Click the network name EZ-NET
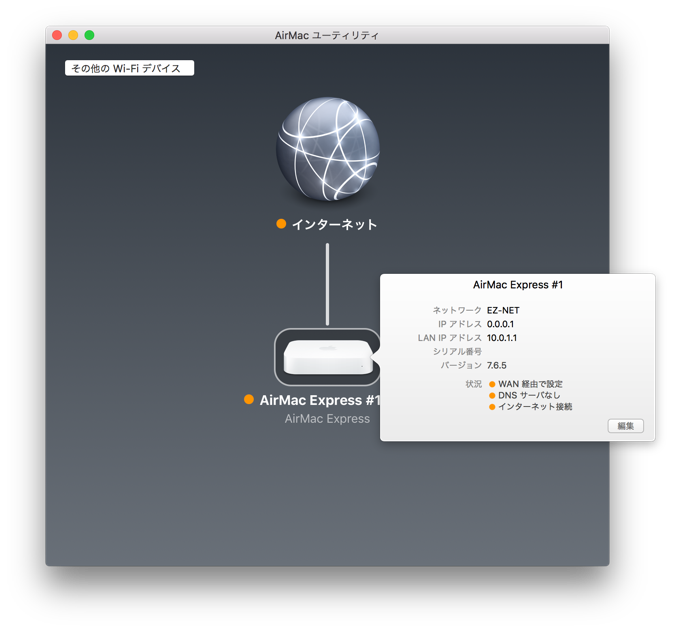This screenshot has height=631, width=680. coord(503,311)
